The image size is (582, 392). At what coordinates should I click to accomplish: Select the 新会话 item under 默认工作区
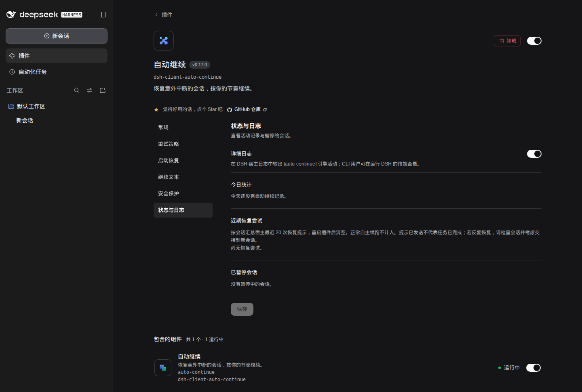click(x=56, y=120)
